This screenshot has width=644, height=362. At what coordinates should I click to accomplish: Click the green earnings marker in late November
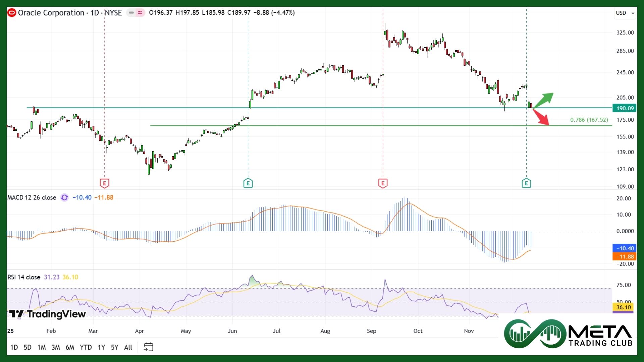pyautogui.click(x=526, y=183)
